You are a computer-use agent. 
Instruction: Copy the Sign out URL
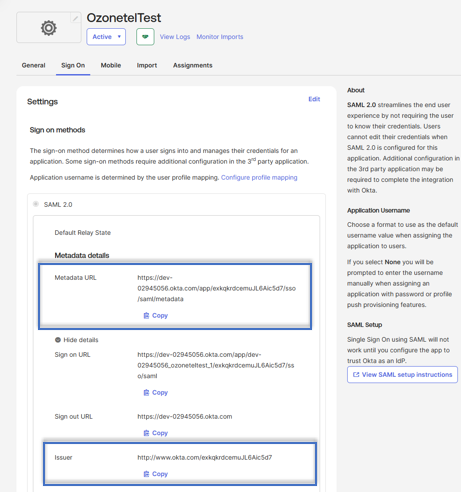coord(156,433)
